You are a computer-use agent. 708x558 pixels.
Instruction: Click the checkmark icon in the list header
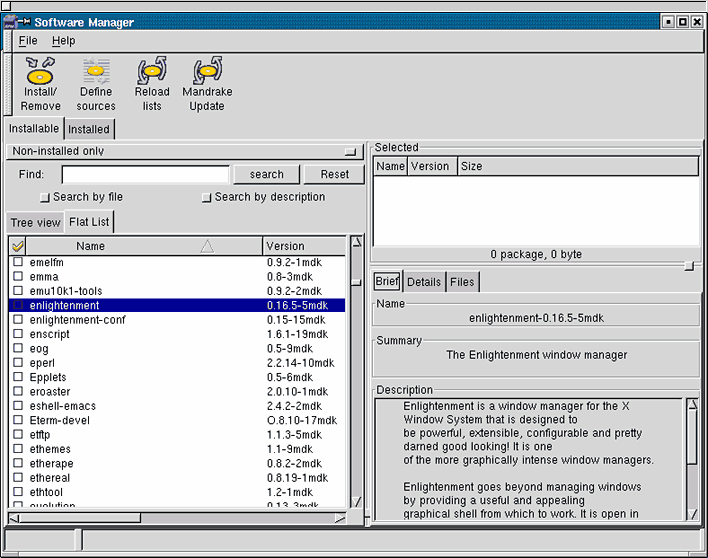(18, 246)
